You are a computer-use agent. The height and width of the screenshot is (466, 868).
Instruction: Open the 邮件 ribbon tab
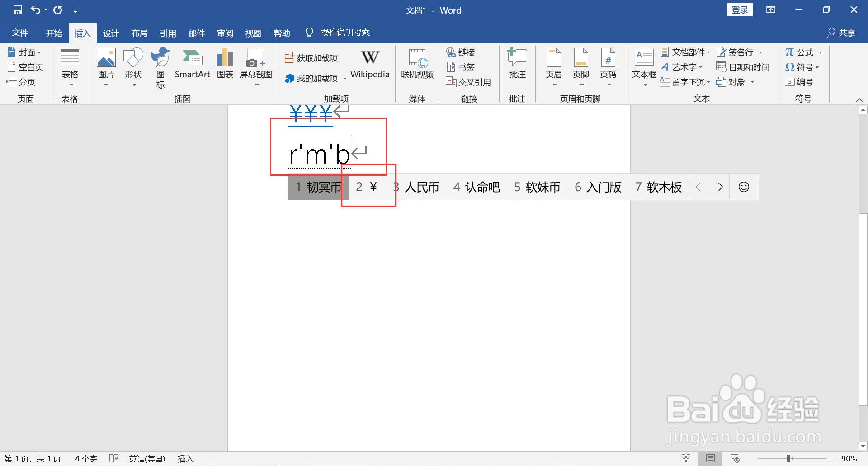point(196,33)
